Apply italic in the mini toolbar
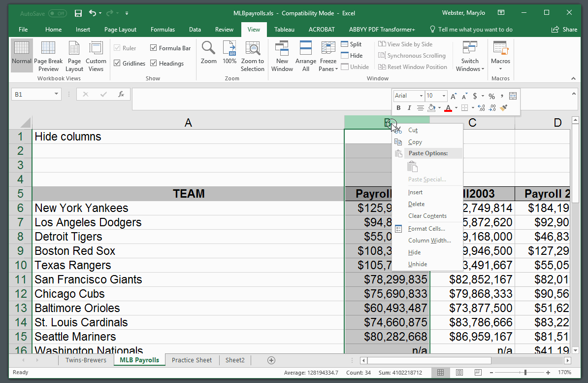Screen dimensions: 588x383 [409, 108]
